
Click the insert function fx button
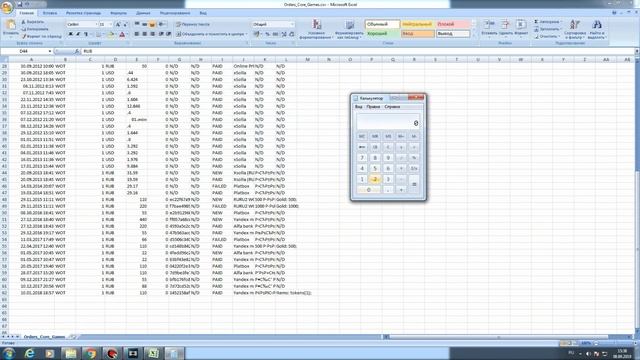point(77,51)
